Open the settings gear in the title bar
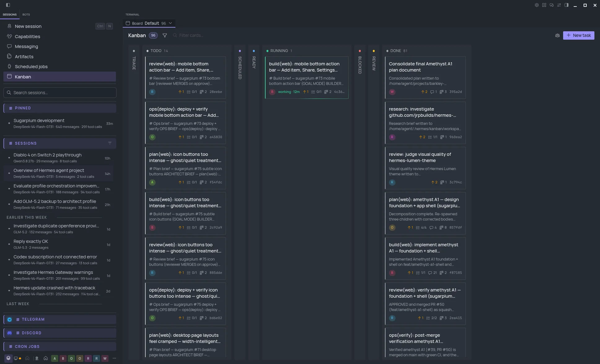 coord(537,5)
